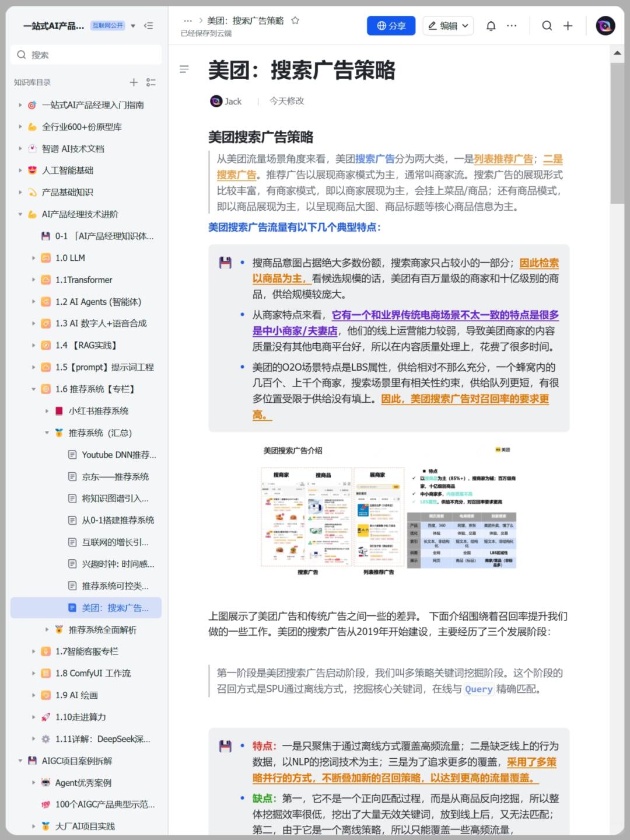Add a new item to knowledge base catalog

point(134,82)
